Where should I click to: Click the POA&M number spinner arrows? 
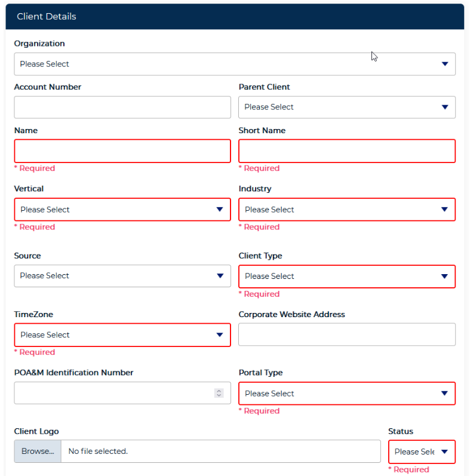coord(219,393)
